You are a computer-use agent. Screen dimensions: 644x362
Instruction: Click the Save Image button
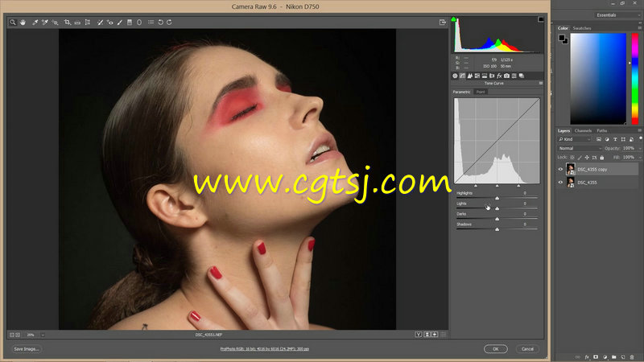pos(27,349)
